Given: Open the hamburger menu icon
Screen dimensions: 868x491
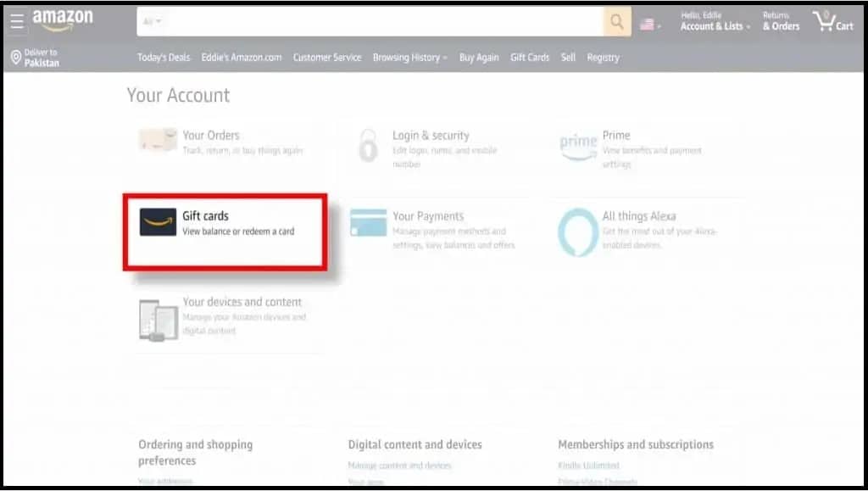Looking at the screenshot, I should click(17, 21).
